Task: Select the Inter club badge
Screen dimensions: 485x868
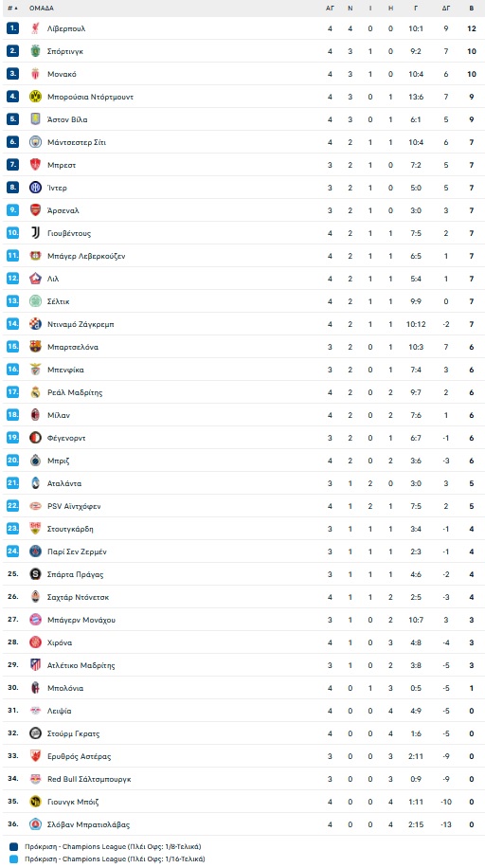Action: coord(35,187)
